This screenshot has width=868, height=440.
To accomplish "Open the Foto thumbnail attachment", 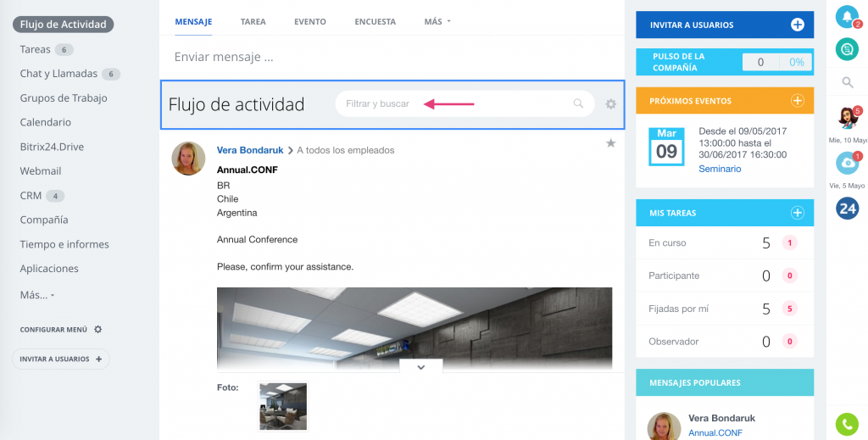I will tap(283, 406).
